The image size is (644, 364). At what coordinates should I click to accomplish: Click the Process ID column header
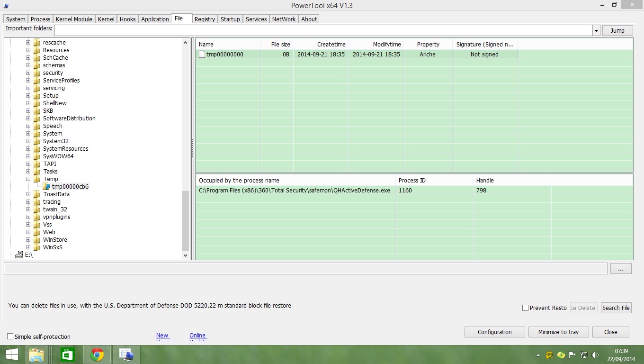coord(435,181)
